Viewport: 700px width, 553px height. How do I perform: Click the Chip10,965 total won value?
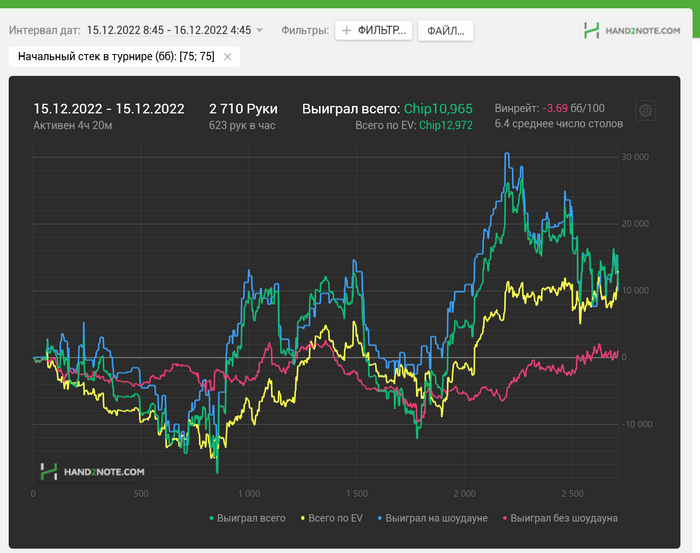[x=438, y=108]
